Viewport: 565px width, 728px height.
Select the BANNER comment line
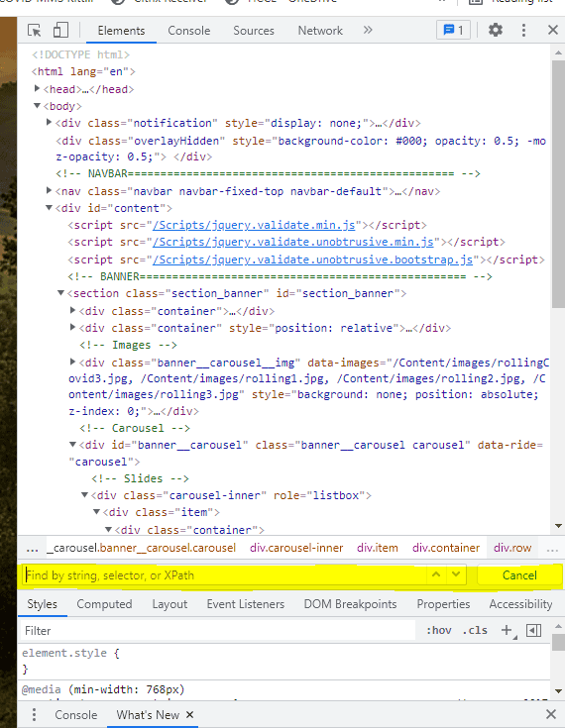[x=280, y=276]
